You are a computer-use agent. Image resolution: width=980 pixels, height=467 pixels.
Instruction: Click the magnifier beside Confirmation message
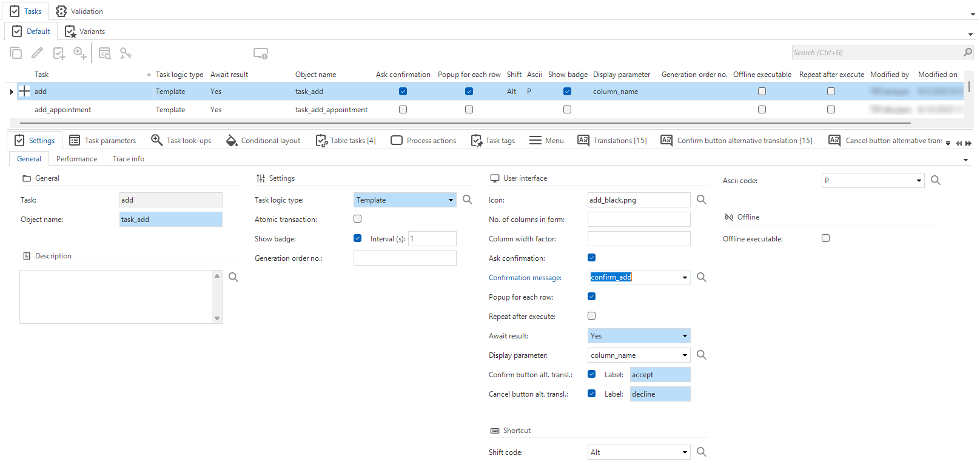(x=702, y=277)
